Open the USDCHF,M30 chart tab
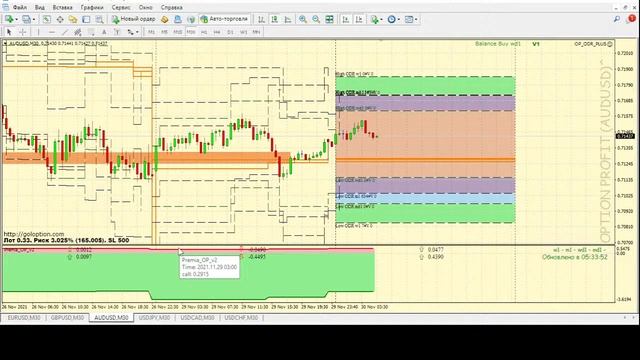The width and height of the screenshot is (640, 360). pyautogui.click(x=241, y=318)
